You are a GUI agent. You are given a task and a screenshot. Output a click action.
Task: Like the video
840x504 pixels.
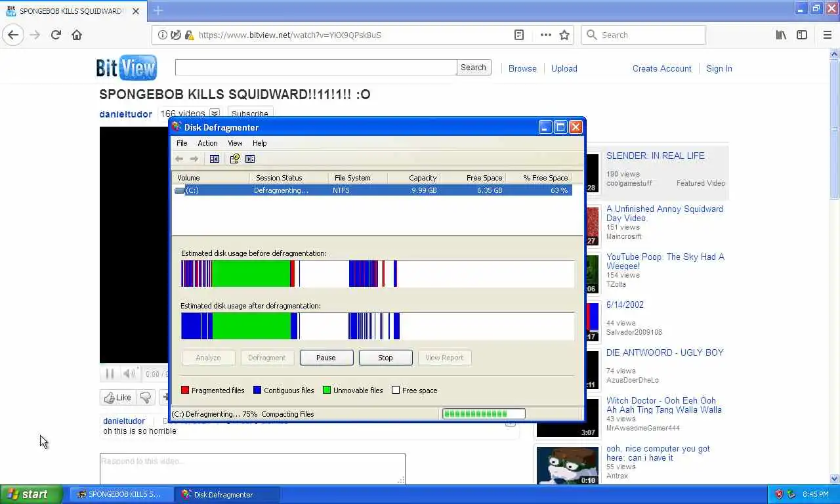(117, 397)
